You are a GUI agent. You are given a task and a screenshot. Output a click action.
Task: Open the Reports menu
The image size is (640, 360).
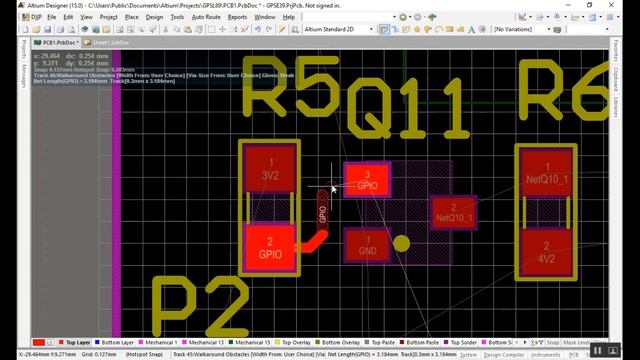(237, 17)
